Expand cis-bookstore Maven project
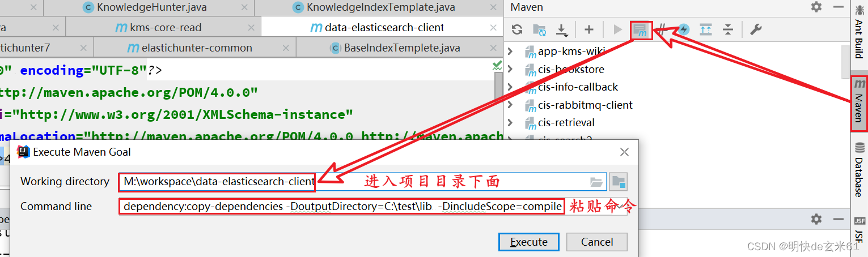Image resolution: width=868 pixels, height=257 pixels. (x=510, y=69)
